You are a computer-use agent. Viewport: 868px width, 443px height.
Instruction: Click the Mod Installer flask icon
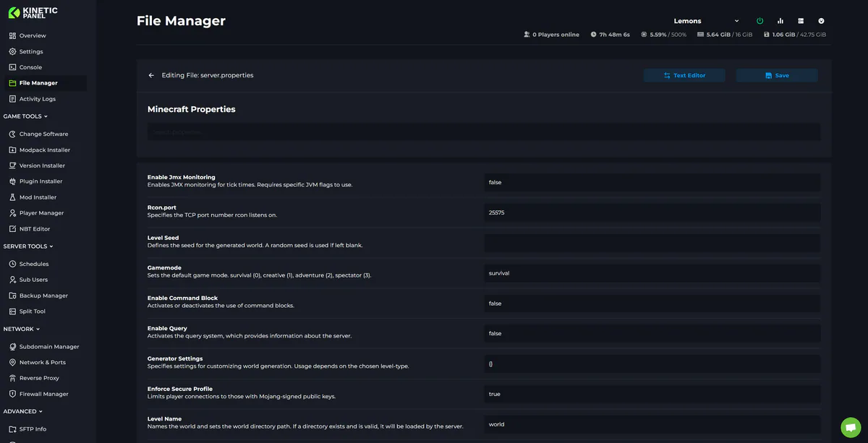[12, 197]
